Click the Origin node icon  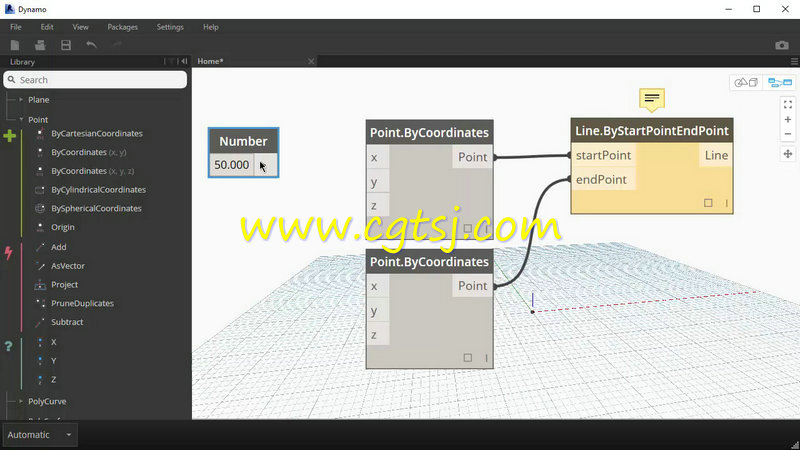40,227
